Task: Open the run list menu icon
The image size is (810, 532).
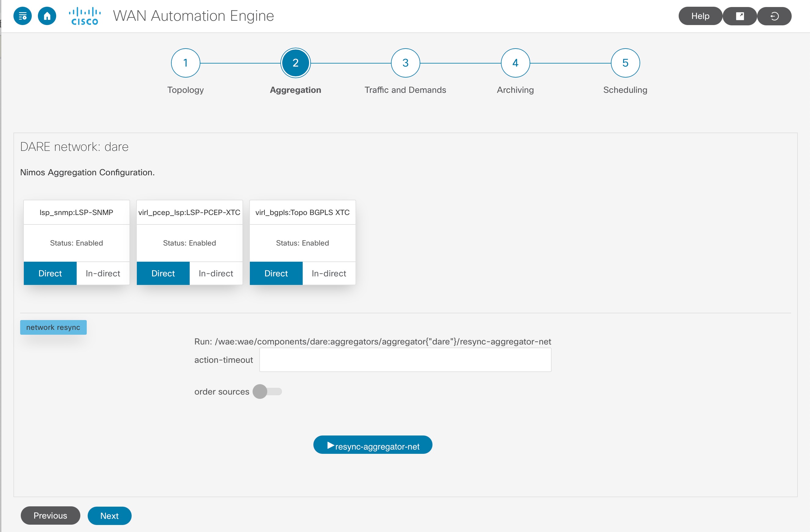Action: 23,16
